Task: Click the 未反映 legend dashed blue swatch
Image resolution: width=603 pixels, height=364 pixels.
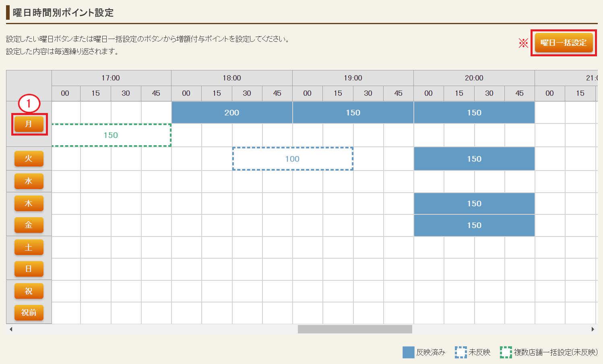Action: (x=461, y=352)
